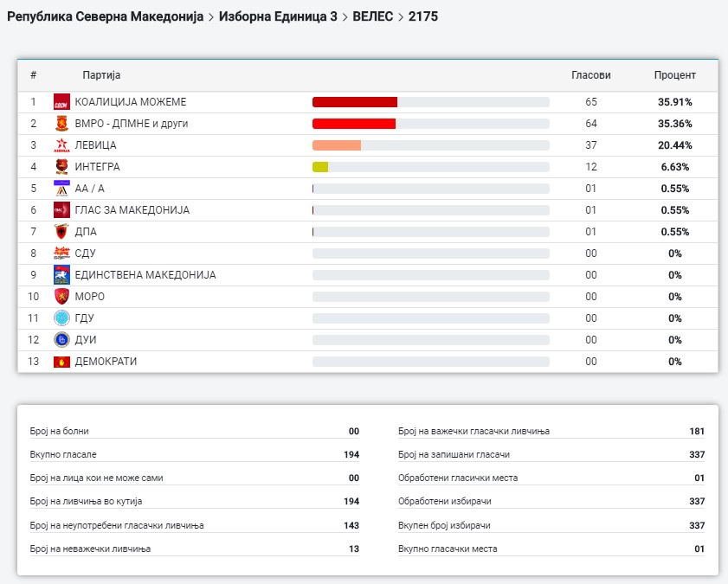Open Република Северна Македонија breadcrumb
Viewport: 728px width, 584px height.
tap(105, 16)
